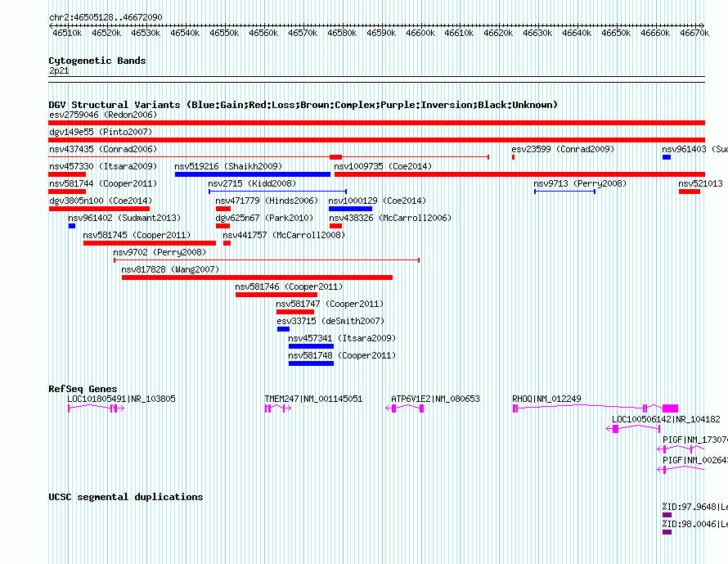Click the esv23599 (Conrad2009) tiny red marker
Viewport: 728px width, 564px height.
[513, 157]
